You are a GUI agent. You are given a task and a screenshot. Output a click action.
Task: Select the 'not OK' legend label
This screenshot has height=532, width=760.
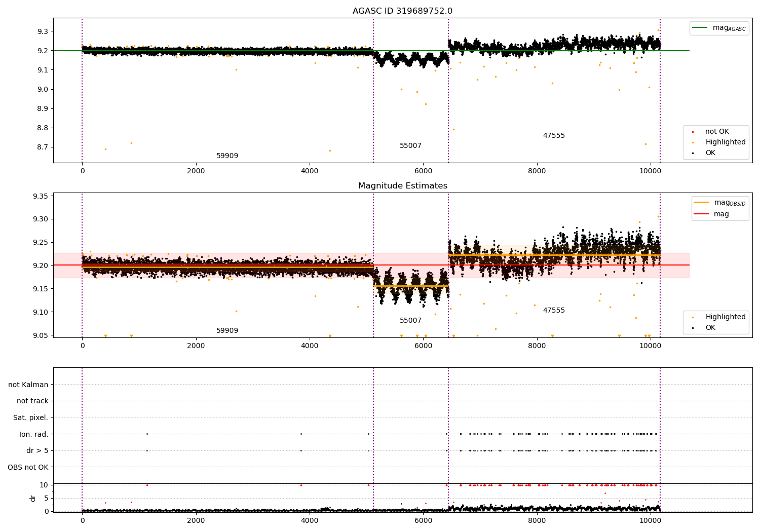coord(717,132)
